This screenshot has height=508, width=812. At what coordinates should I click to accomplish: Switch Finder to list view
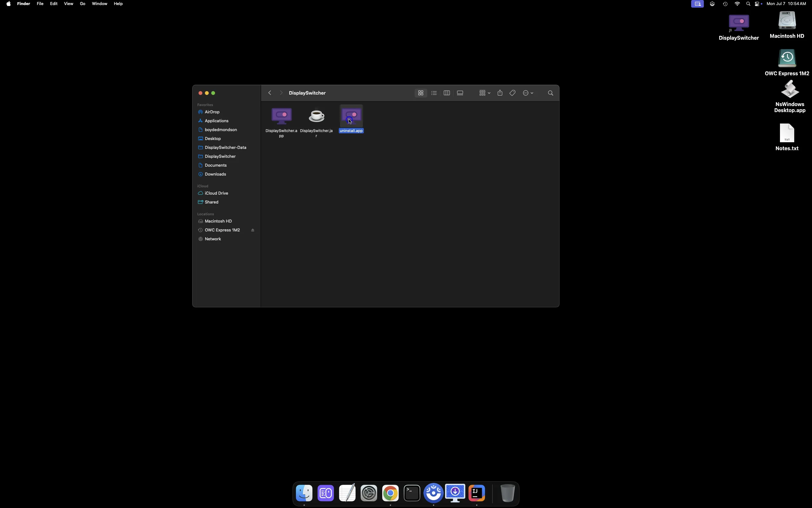pyautogui.click(x=434, y=93)
